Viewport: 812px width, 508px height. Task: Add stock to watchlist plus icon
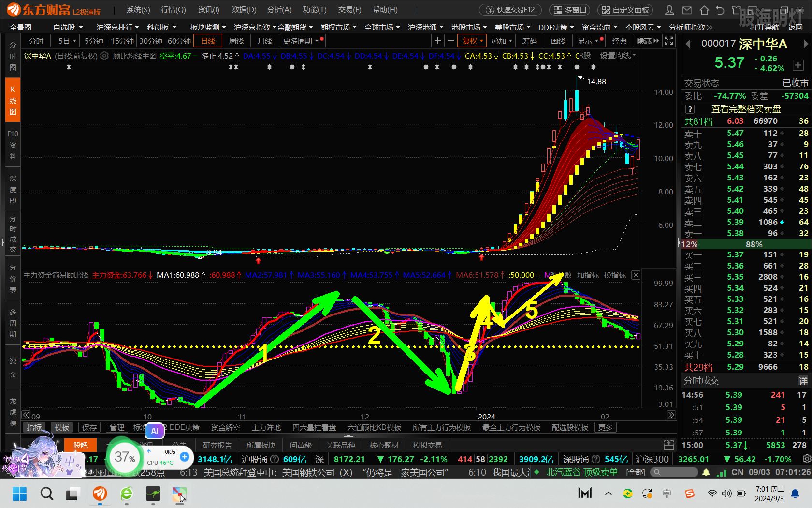click(798, 65)
